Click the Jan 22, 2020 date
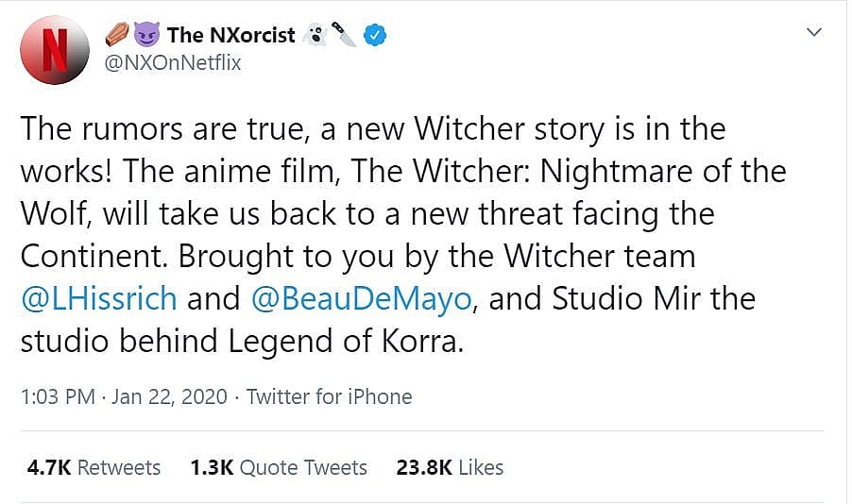 (169, 396)
